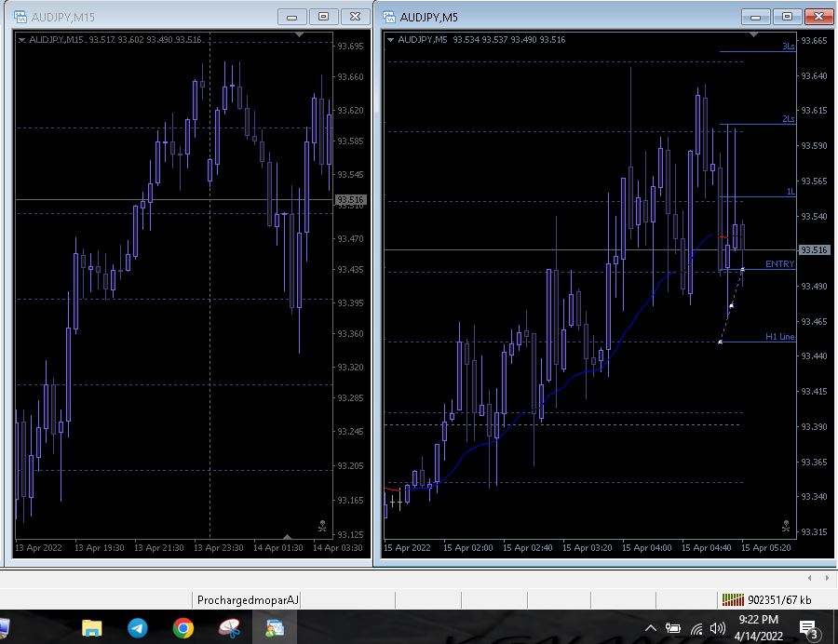
Task: Maximize the AUDJPY,M15 chart window
Action: [x=323, y=17]
